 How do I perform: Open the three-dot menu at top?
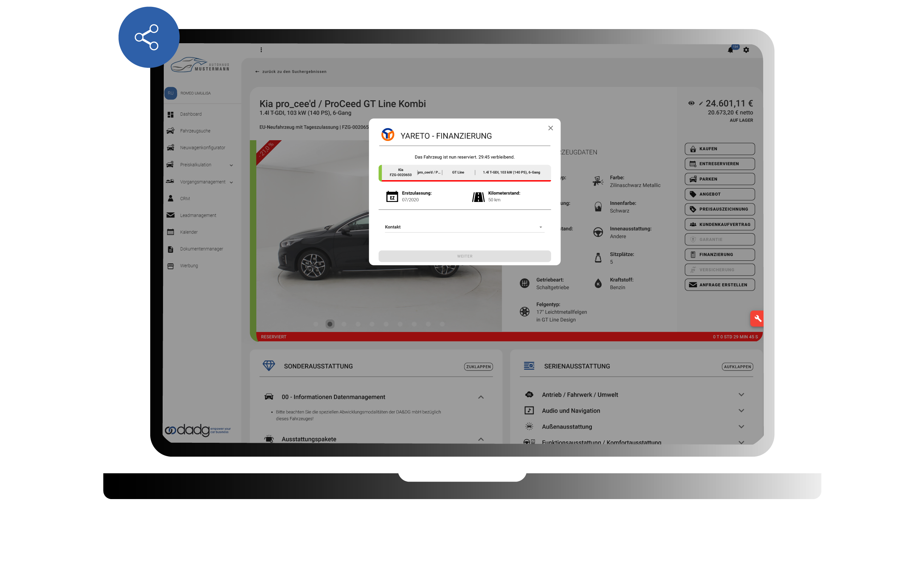click(x=261, y=49)
